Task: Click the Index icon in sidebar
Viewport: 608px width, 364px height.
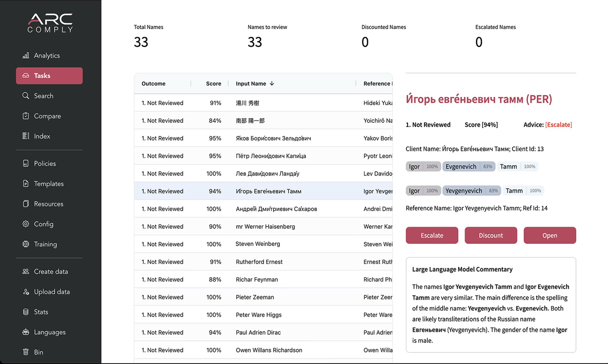Action: pyautogui.click(x=26, y=136)
